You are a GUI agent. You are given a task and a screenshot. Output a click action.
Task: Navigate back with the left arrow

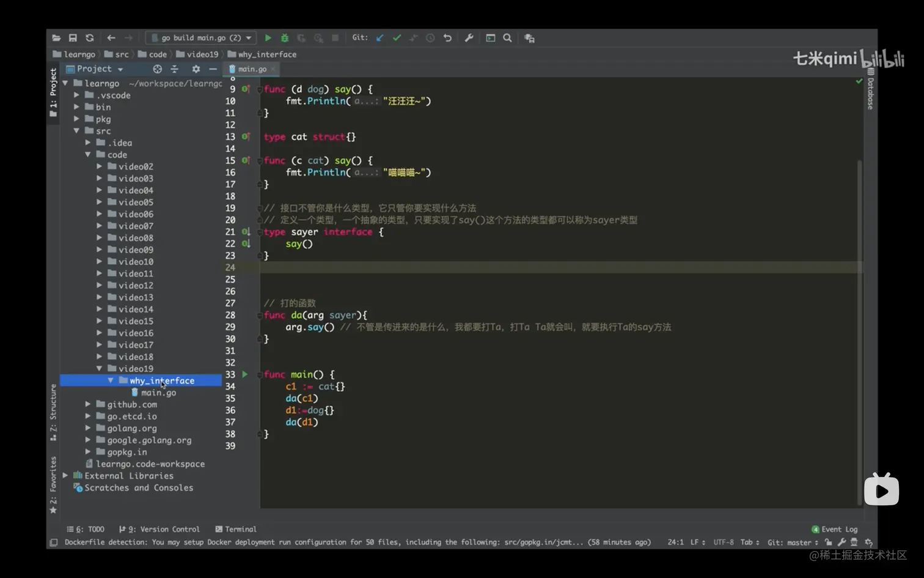click(x=111, y=38)
